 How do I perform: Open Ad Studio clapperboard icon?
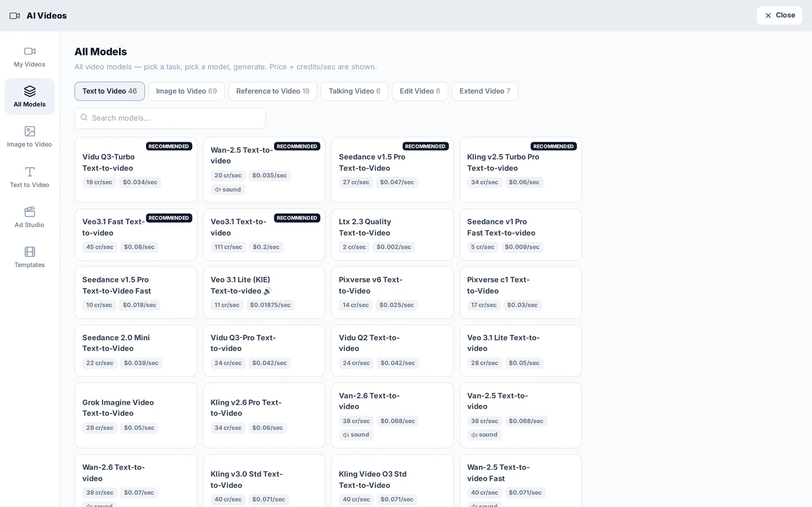coord(30,211)
